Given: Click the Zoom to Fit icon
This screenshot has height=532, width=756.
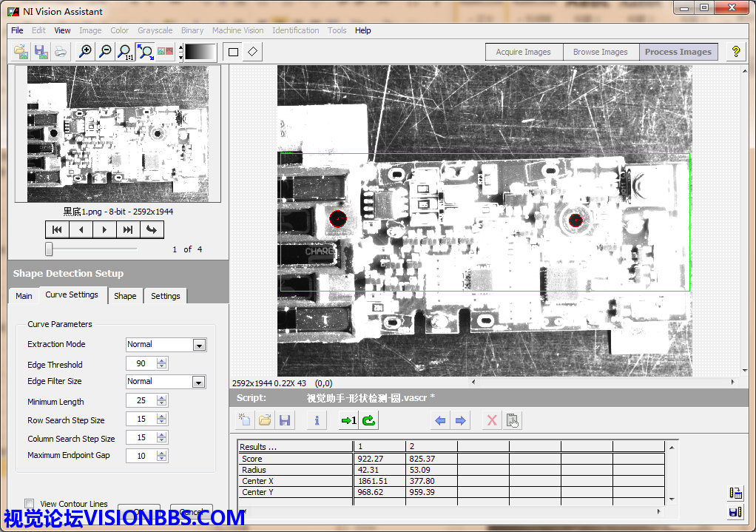Looking at the screenshot, I should 146,52.
